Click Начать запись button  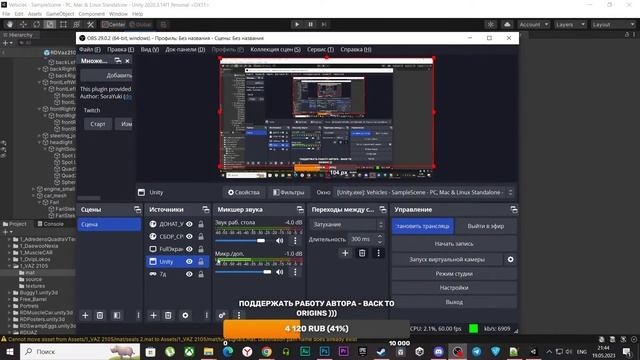(x=454, y=244)
